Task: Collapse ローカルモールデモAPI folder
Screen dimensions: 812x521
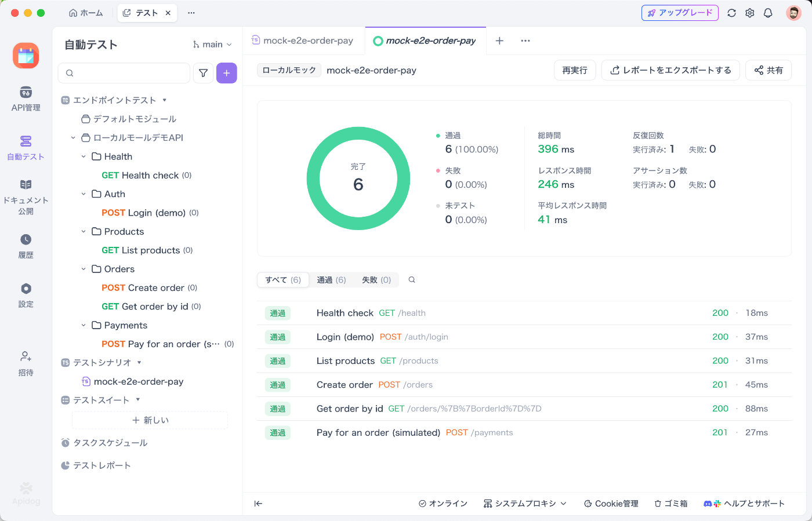Action: (73, 138)
